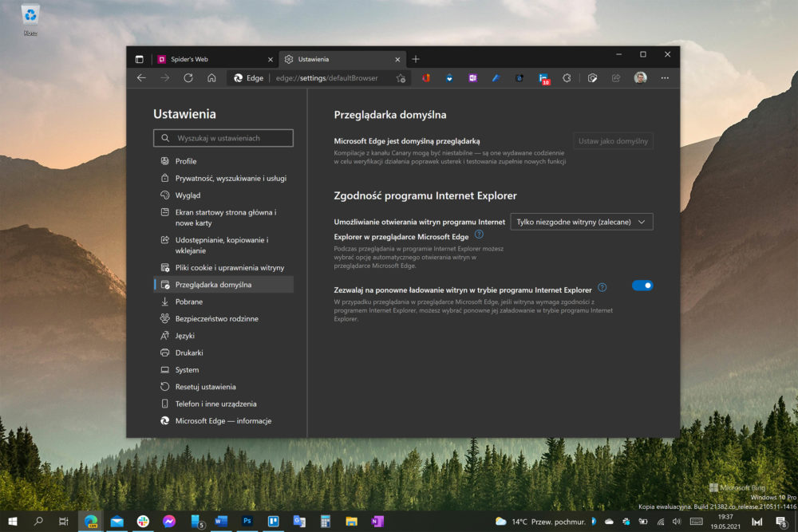Click the 'Ustaw jako domyślny' button

613,141
